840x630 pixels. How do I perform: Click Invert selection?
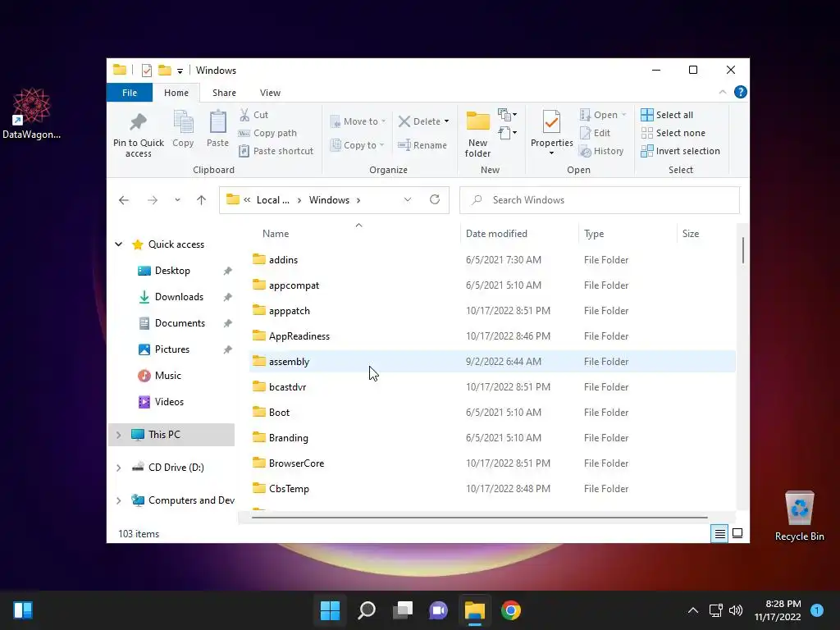(x=680, y=151)
